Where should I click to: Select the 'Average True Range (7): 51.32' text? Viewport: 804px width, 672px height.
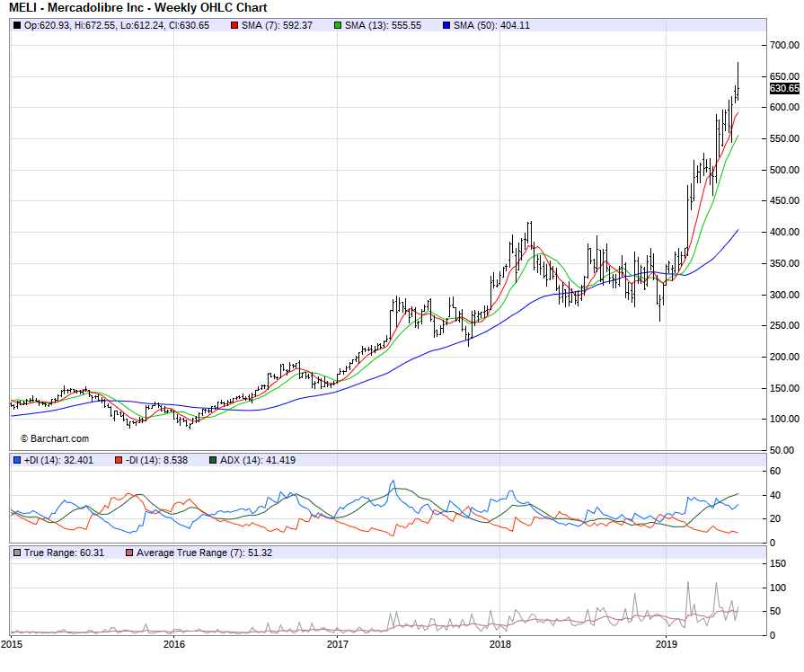point(205,553)
